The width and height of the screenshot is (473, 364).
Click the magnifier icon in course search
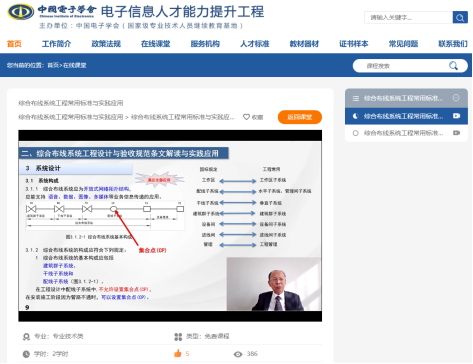(x=453, y=66)
